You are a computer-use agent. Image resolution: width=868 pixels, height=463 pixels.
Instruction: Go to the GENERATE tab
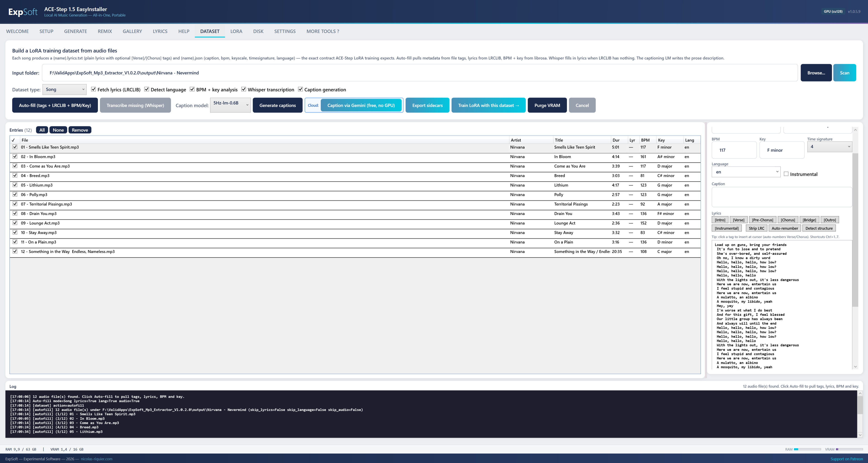(76, 31)
